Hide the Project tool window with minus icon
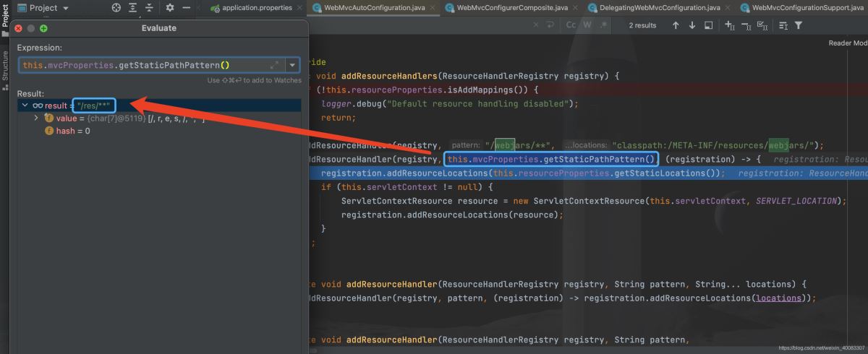Screen dimensions: 868x354 187,8
